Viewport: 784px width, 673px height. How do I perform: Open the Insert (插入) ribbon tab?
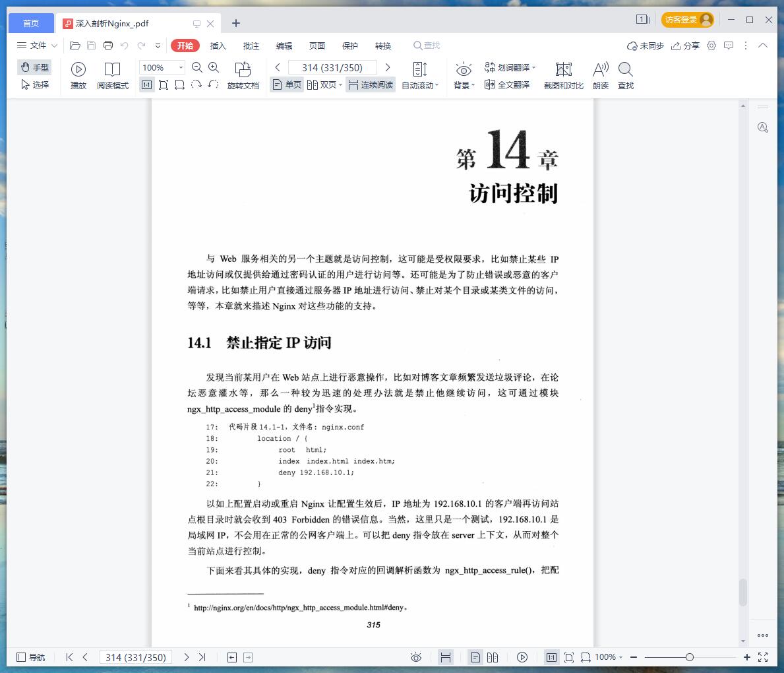point(218,46)
